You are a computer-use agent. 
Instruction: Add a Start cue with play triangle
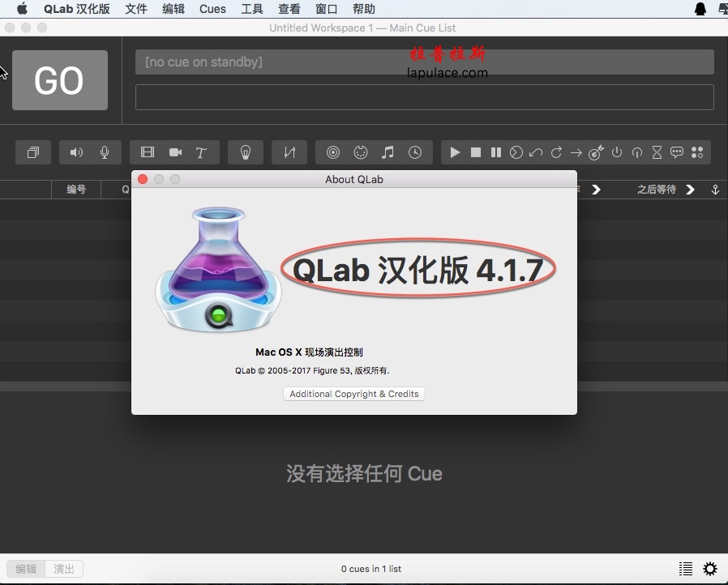coord(455,152)
